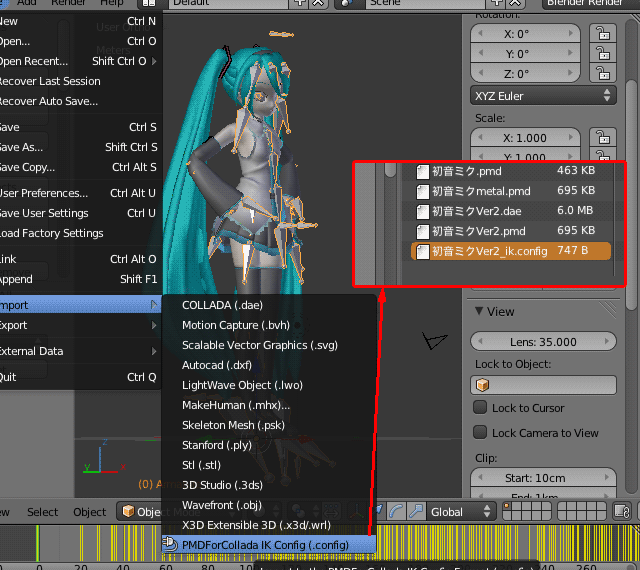Open the Global transform orientation dropdown
The image size is (640, 570).
point(460,511)
